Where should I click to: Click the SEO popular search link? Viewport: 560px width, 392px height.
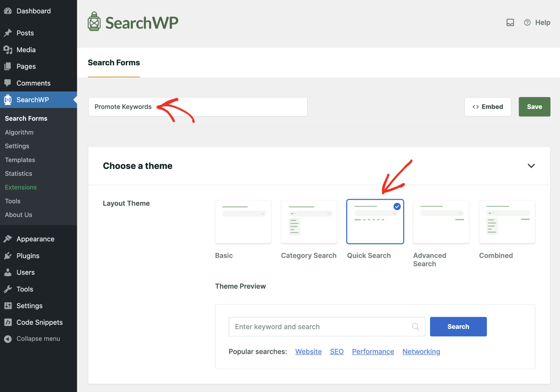pyautogui.click(x=337, y=352)
